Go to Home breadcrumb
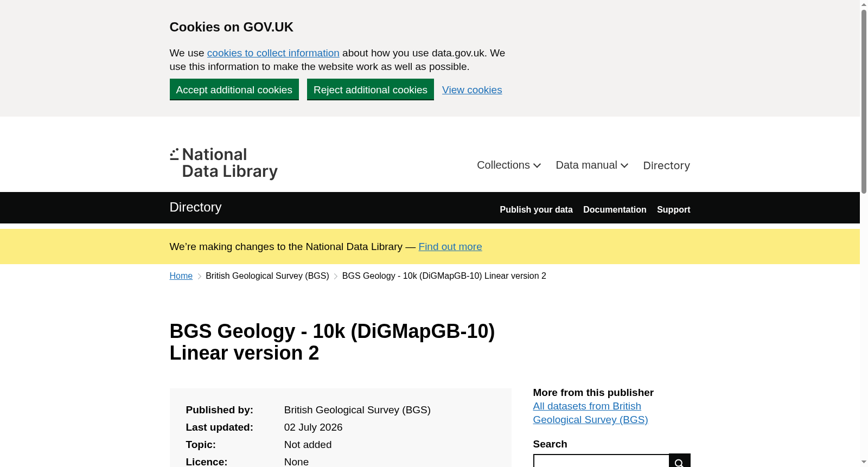 tap(181, 276)
